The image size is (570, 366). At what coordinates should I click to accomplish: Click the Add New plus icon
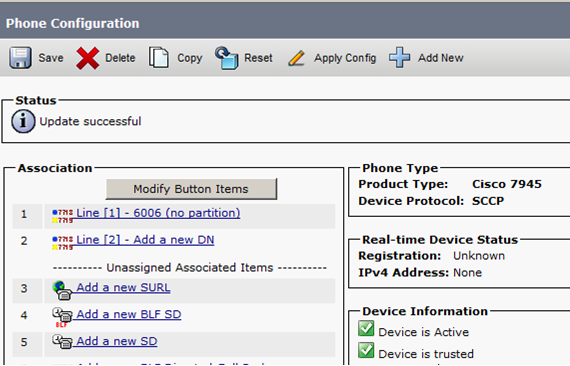399,57
